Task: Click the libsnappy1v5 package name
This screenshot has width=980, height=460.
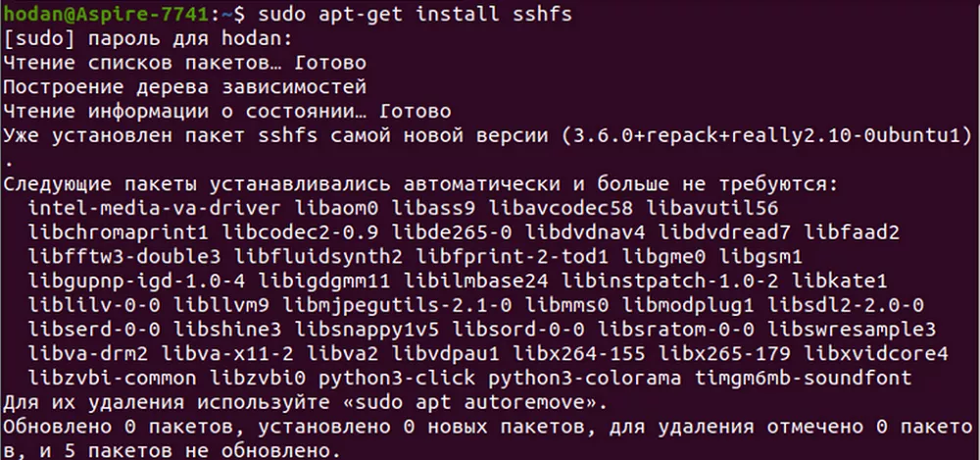Action: click(x=367, y=330)
